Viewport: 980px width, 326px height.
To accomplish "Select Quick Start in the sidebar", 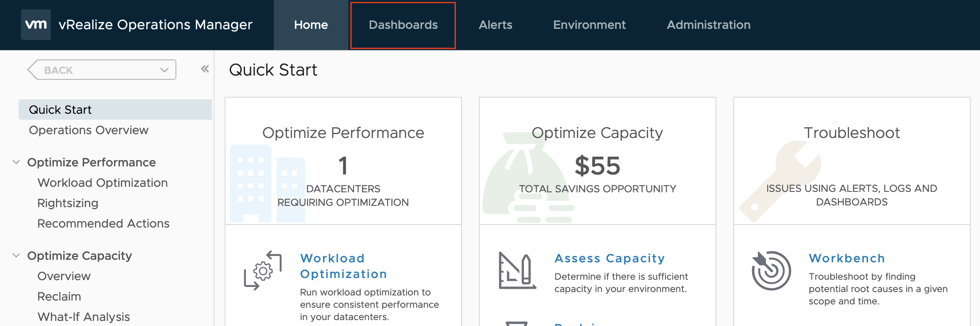I will 115,110.
